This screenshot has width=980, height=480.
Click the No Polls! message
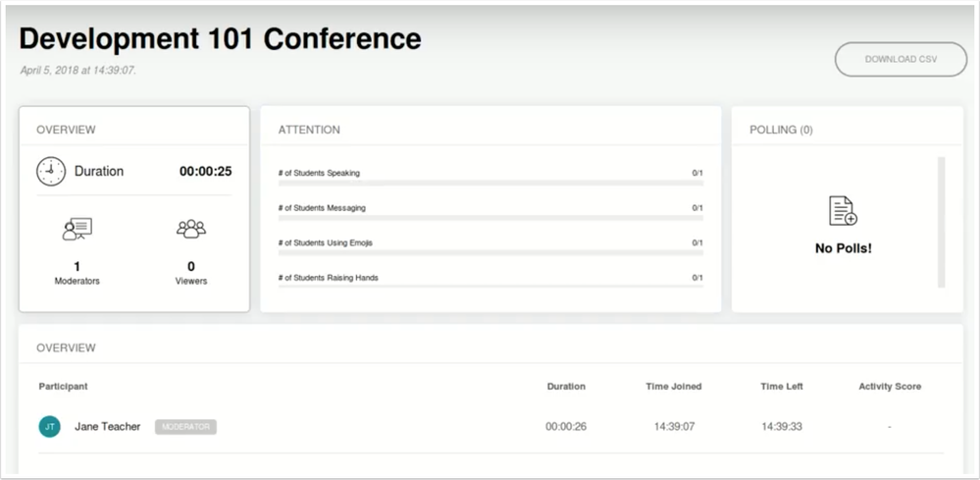[x=843, y=248]
